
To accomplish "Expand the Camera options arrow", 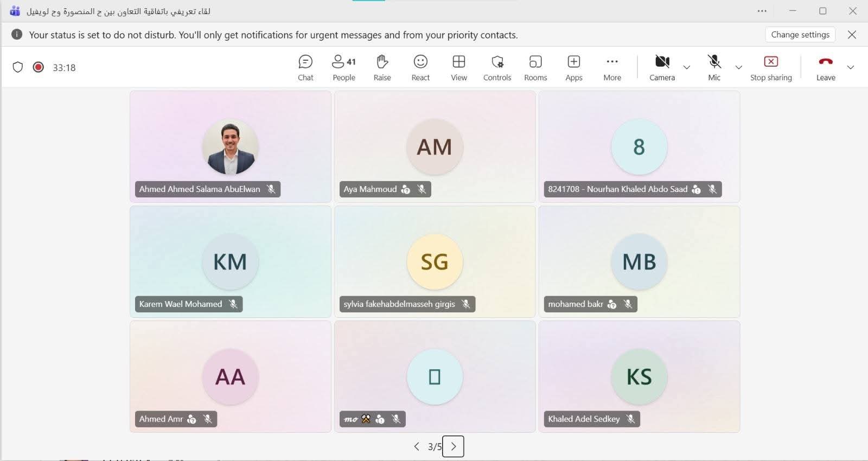I will [687, 67].
